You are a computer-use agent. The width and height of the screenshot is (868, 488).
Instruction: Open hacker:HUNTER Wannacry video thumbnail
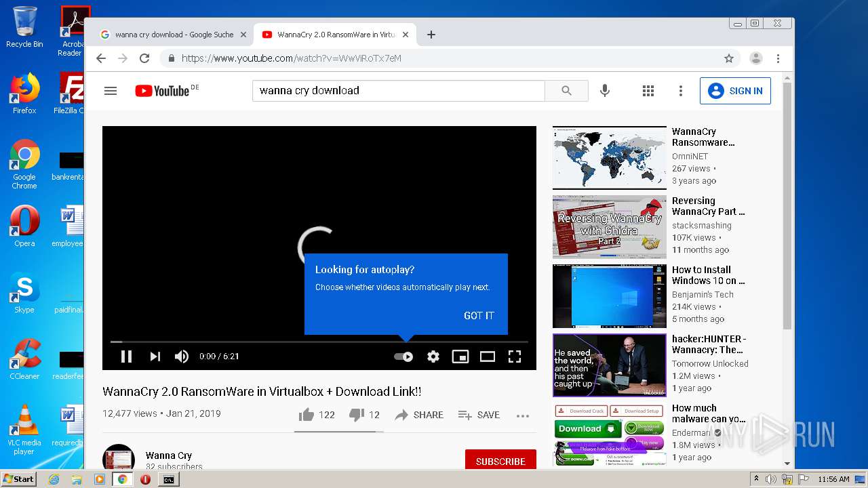(x=610, y=365)
